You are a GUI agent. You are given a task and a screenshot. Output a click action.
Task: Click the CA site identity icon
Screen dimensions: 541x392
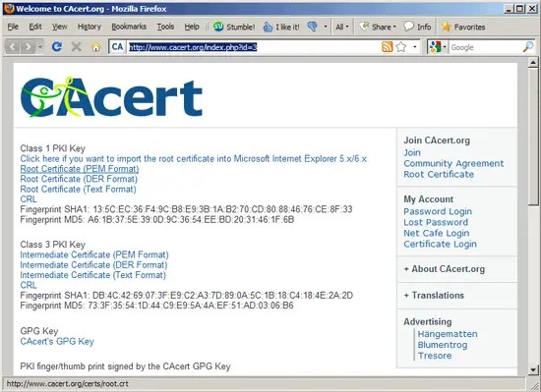[x=117, y=47]
